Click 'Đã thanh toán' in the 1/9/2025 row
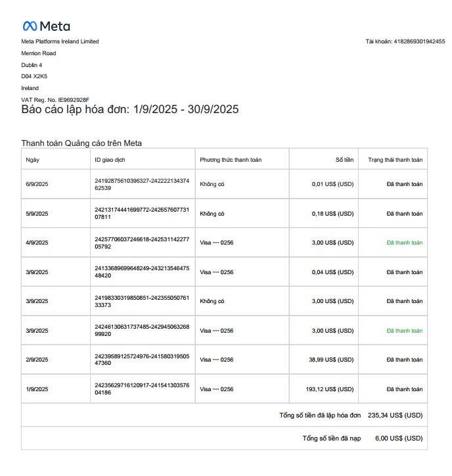Screen dimensions: 452x476 (x=405, y=389)
